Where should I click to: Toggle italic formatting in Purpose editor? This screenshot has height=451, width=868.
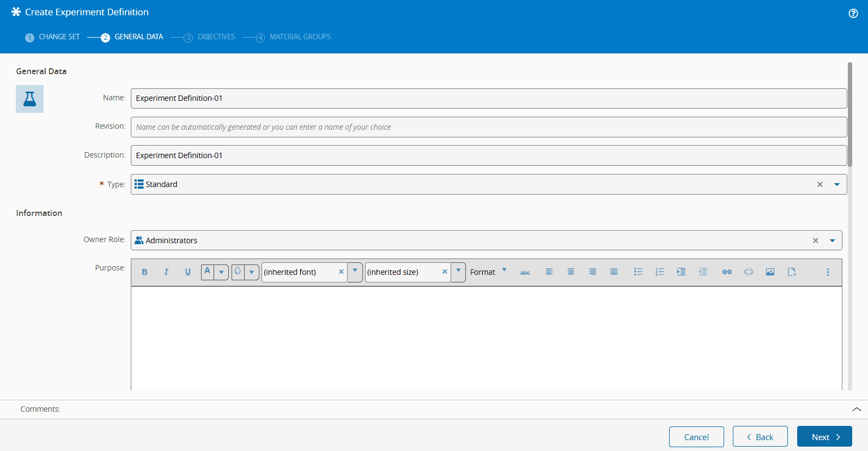click(x=166, y=272)
